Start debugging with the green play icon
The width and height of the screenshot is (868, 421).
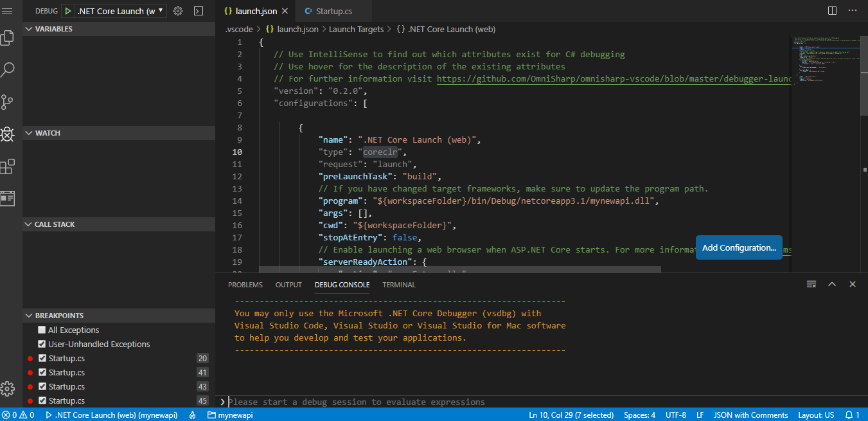coord(67,10)
